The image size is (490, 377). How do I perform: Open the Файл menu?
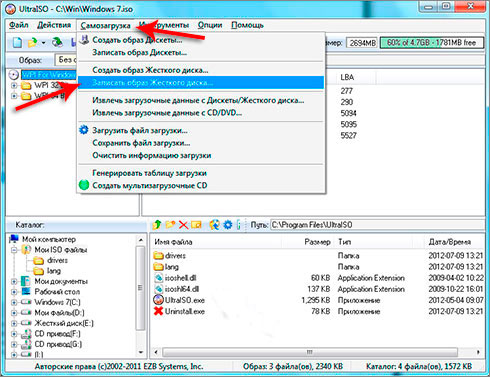click(19, 25)
